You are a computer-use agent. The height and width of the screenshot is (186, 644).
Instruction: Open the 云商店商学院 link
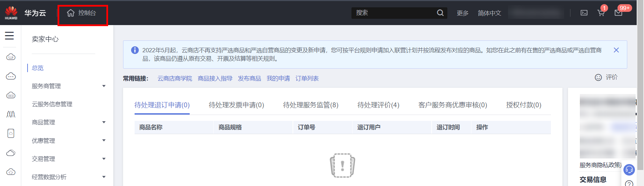click(175, 78)
